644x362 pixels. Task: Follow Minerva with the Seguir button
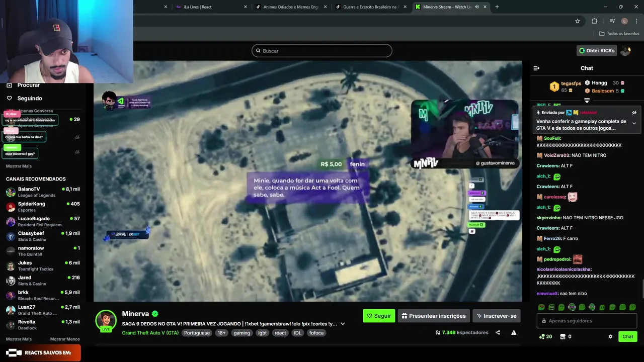click(379, 316)
